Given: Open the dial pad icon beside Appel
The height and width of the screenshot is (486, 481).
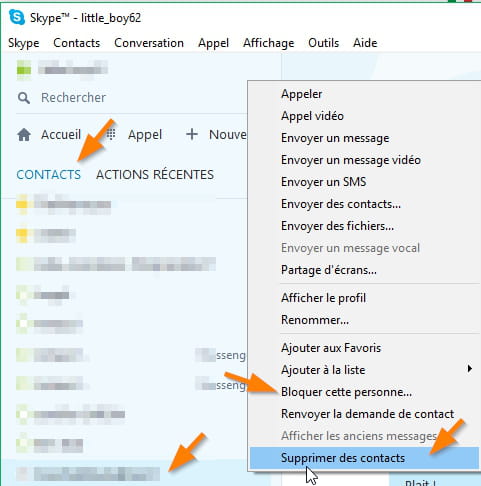Looking at the screenshot, I should click(x=111, y=134).
